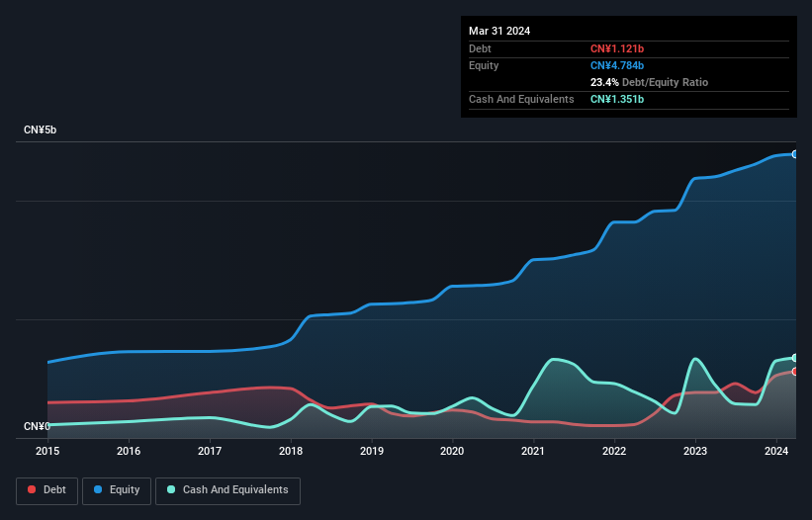Toggle Cash And Equivalents legend button

click(227, 490)
